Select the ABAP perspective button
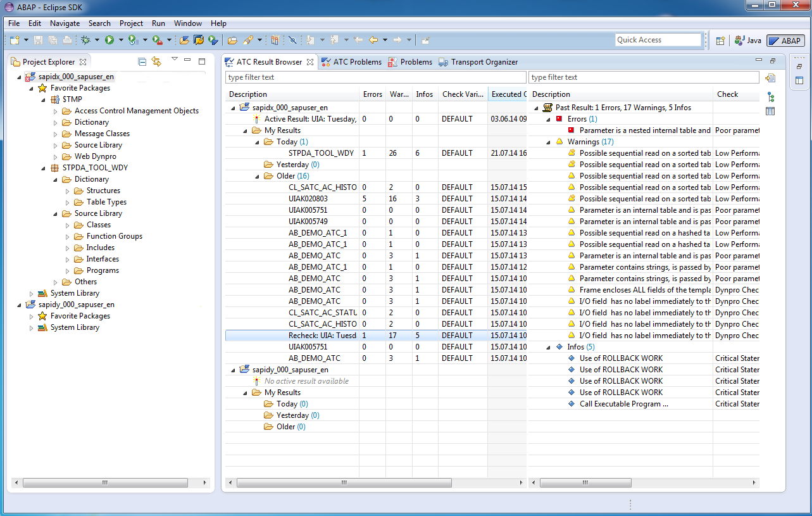This screenshot has height=516, width=812. [x=785, y=41]
